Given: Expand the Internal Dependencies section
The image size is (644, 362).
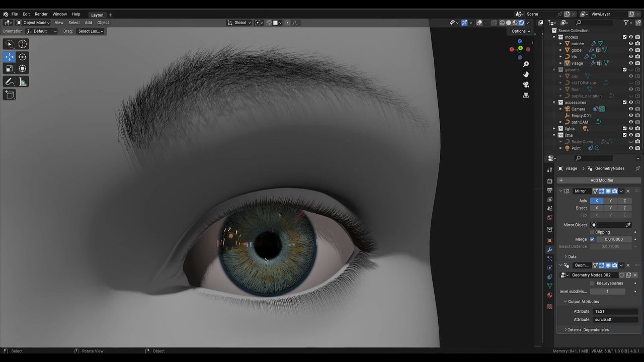Looking at the screenshot, I should pyautogui.click(x=588, y=330).
